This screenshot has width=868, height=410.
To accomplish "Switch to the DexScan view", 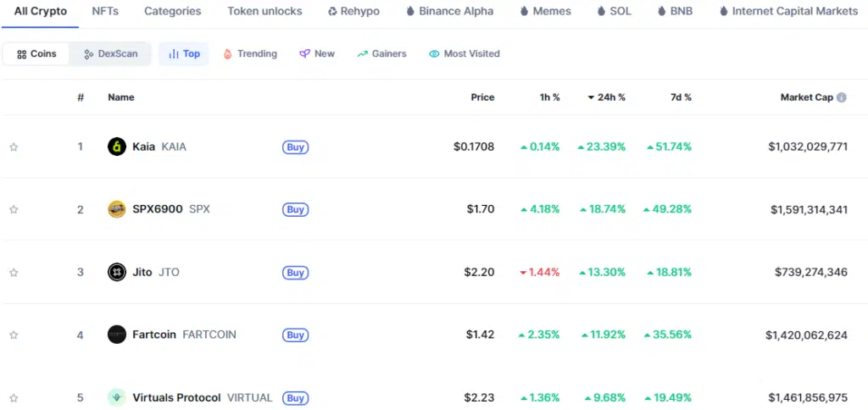I will click(111, 53).
